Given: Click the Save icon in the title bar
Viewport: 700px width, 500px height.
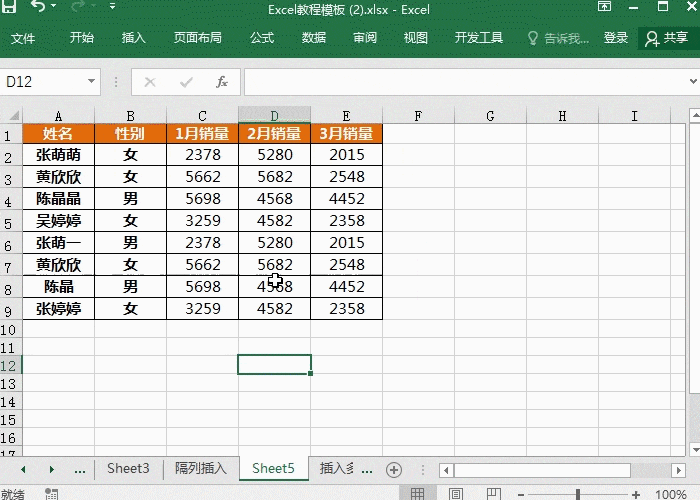Looking at the screenshot, I should [x=9, y=6].
